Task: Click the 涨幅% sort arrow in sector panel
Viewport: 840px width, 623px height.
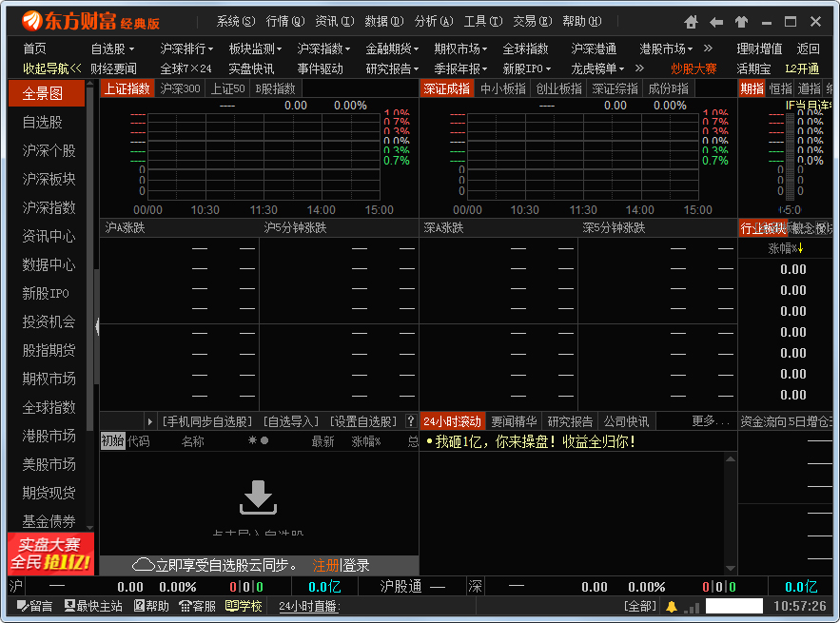Action: (x=800, y=248)
